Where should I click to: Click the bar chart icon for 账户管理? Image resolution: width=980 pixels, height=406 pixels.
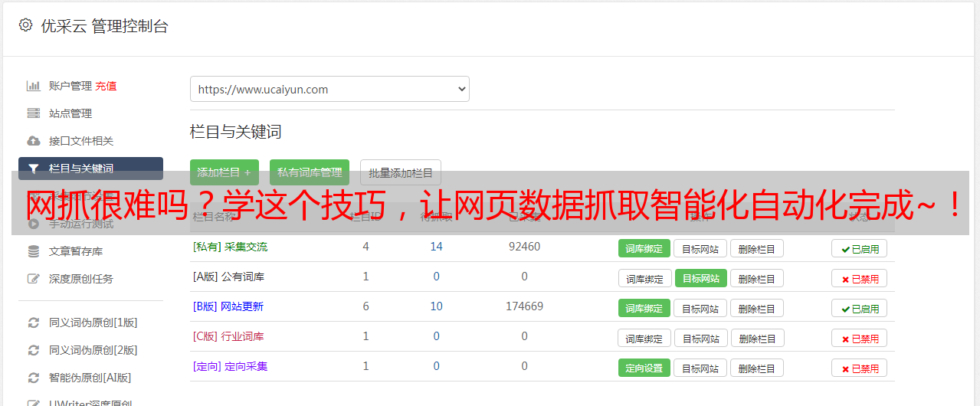click(33, 86)
